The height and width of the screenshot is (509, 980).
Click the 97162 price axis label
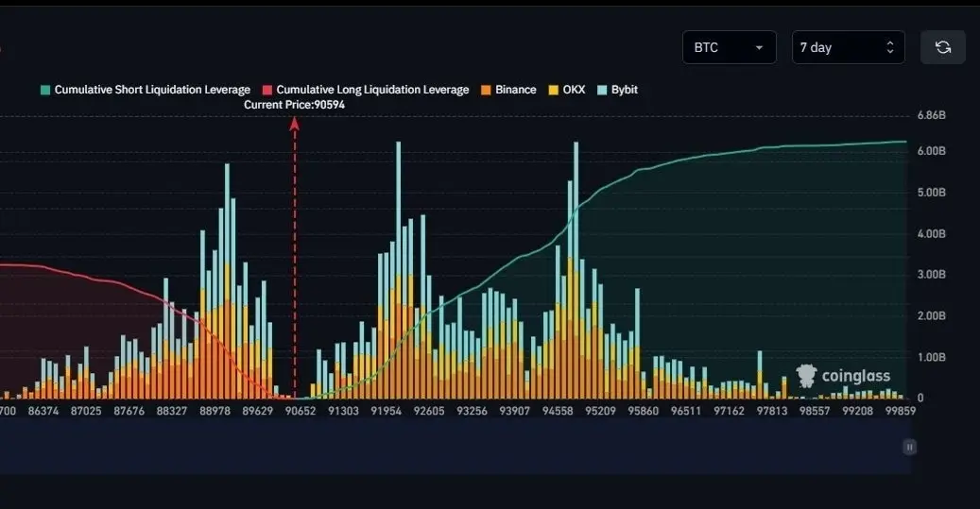point(730,411)
